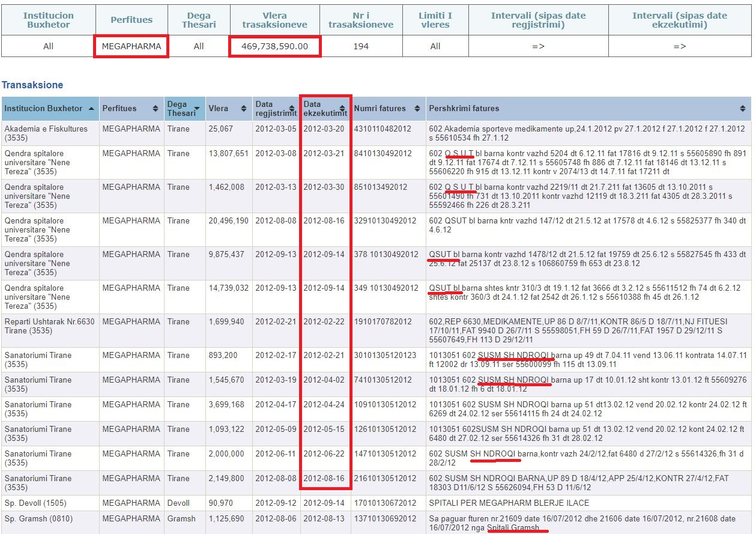Screen dimensions: 756x534
Task: Click the Transaksione section heading
Action: tap(32, 85)
